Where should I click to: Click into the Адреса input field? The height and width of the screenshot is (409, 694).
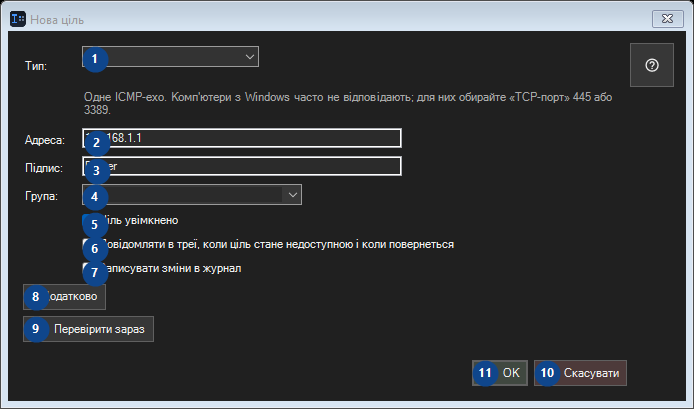click(242, 138)
